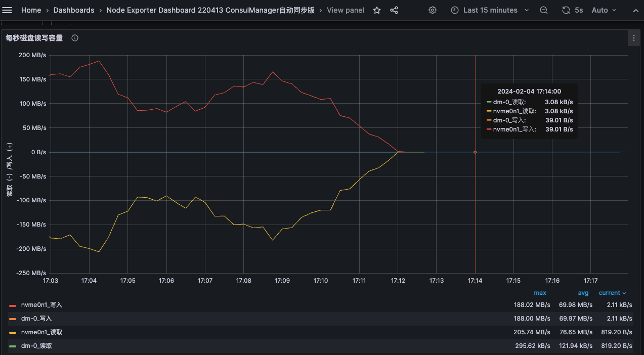Change color of nvme0n1_写入 red swatch
The height and width of the screenshot is (355, 644).
click(x=13, y=305)
